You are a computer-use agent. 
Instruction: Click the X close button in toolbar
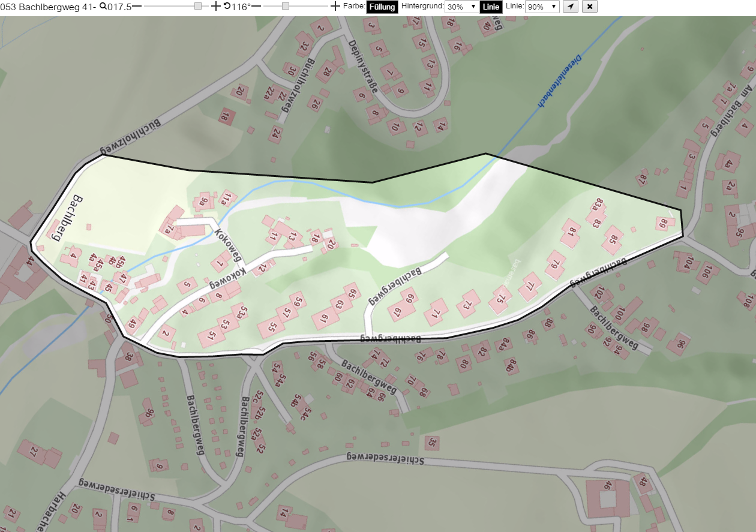590,7
